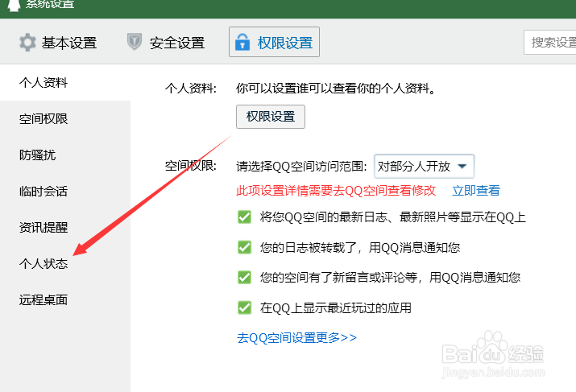
Task: Click the 搜索设置 search field
Action: tap(550, 43)
